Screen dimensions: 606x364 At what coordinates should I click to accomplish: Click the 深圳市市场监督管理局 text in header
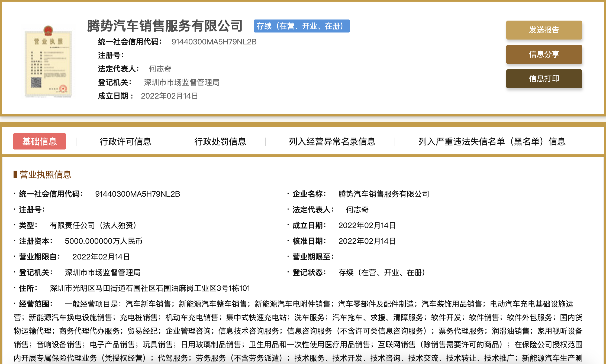coord(182,82)
